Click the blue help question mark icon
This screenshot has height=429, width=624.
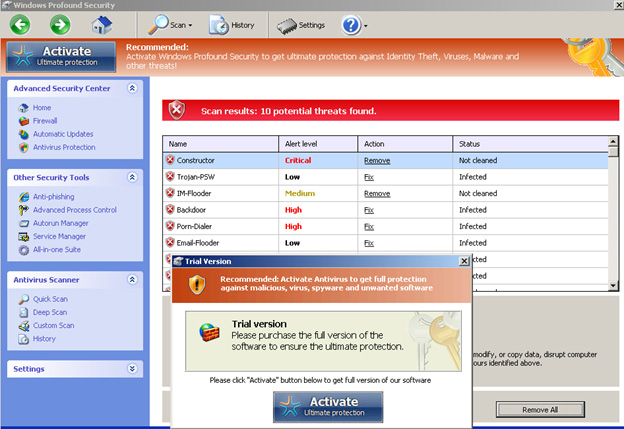[351, 25]
